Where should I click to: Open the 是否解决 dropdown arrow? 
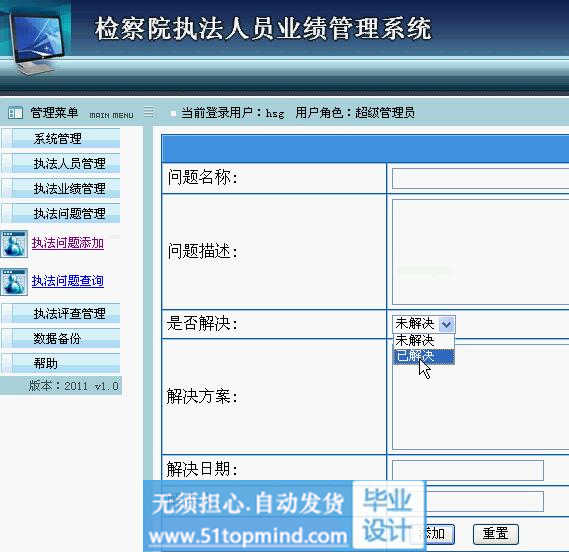pyautogui.click(x=446, y=324)
